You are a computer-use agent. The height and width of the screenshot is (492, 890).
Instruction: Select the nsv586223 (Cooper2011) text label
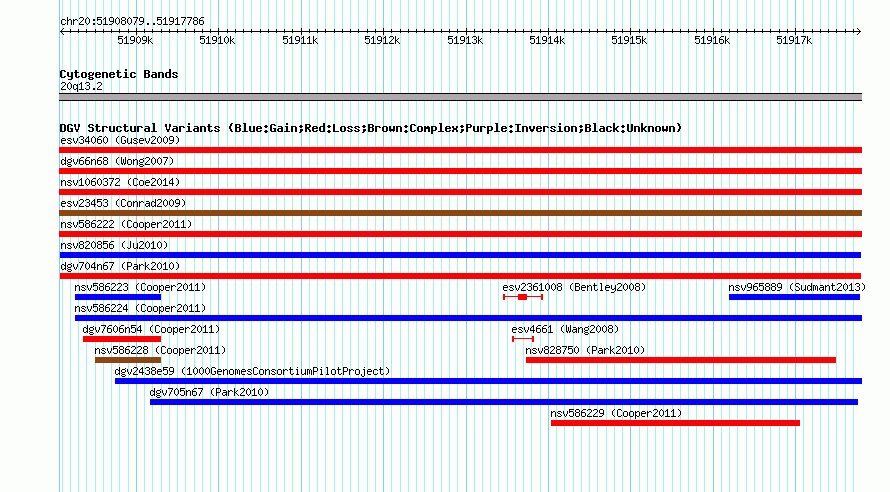pos(140,287)
